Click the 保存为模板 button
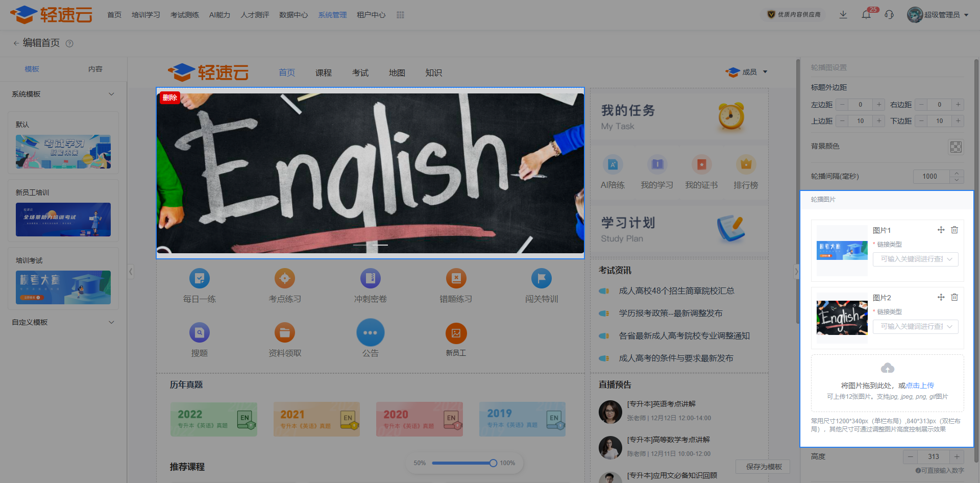Screen dimensions: 980x483 point(764,467)
